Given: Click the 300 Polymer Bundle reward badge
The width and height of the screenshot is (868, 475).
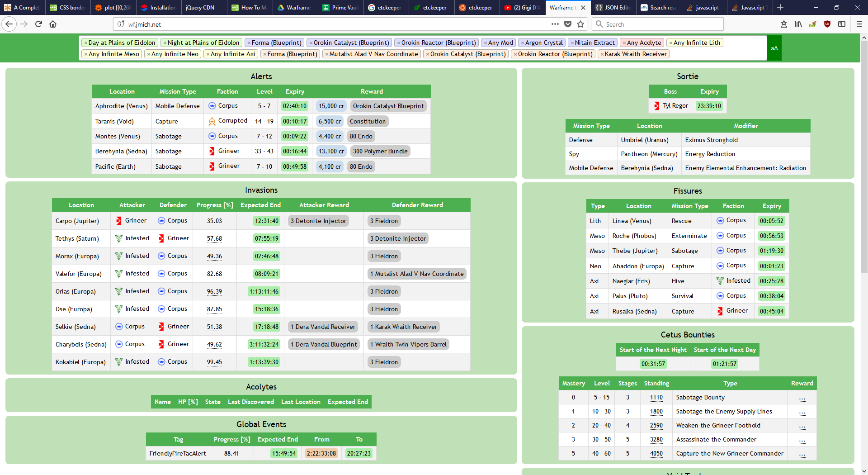Looking at the screenshot, I should [x=380, y=152].
